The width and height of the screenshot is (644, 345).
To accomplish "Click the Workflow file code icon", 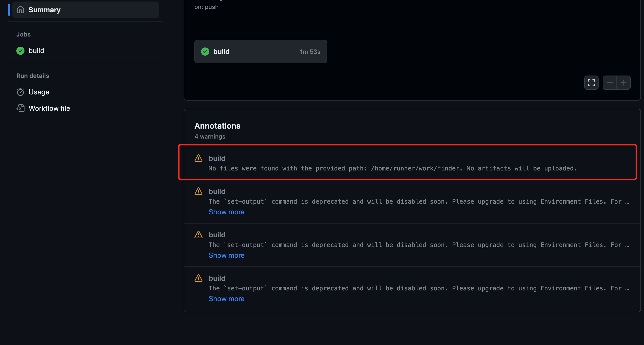I will click(x=20, y=108).
